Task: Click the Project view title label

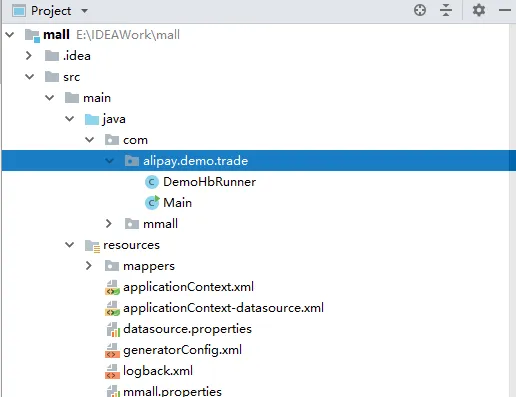Action: [51, 11]
